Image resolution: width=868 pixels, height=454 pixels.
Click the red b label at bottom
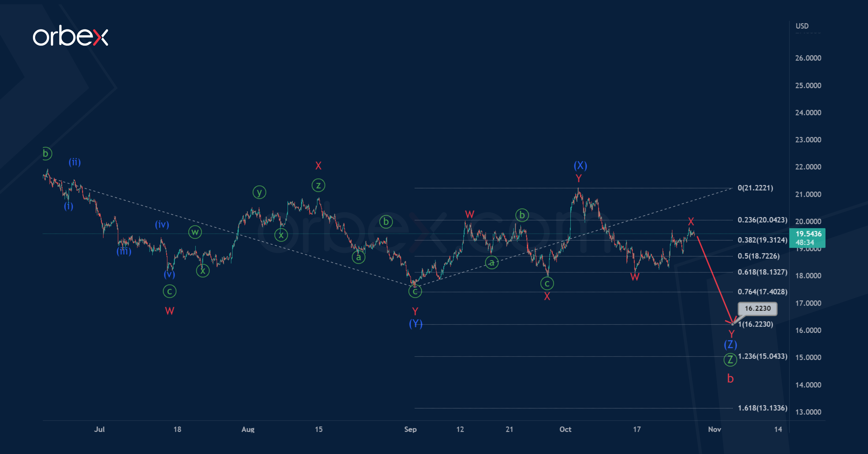730,378
